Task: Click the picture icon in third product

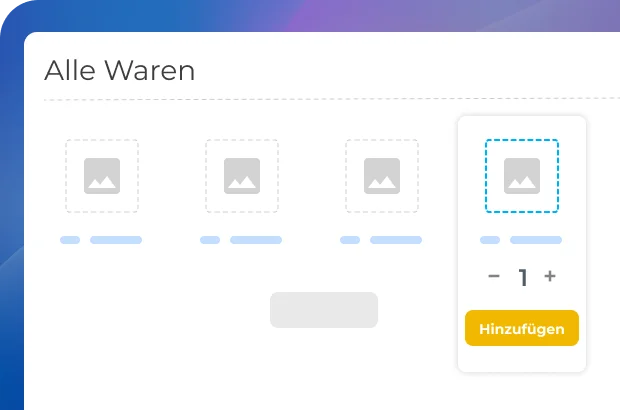Action: (382, 176)
